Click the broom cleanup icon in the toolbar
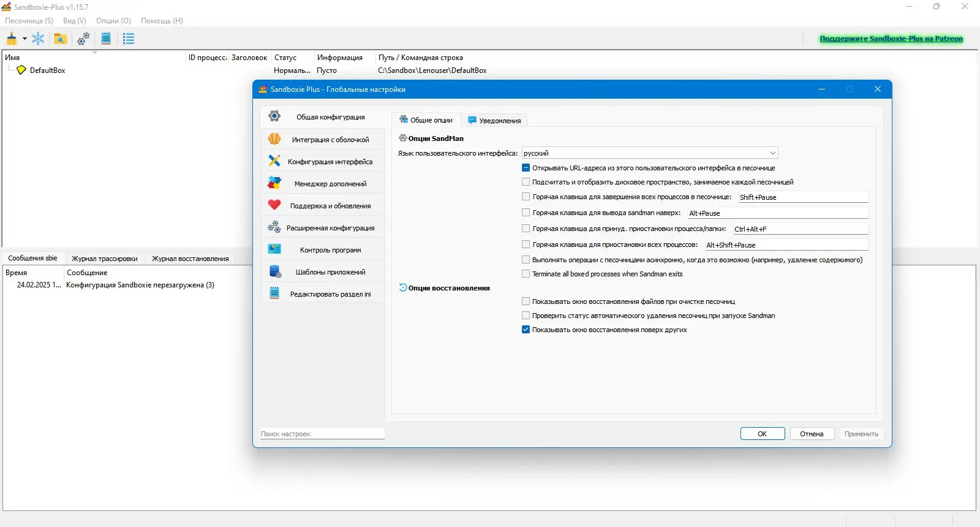 point(12,39)
